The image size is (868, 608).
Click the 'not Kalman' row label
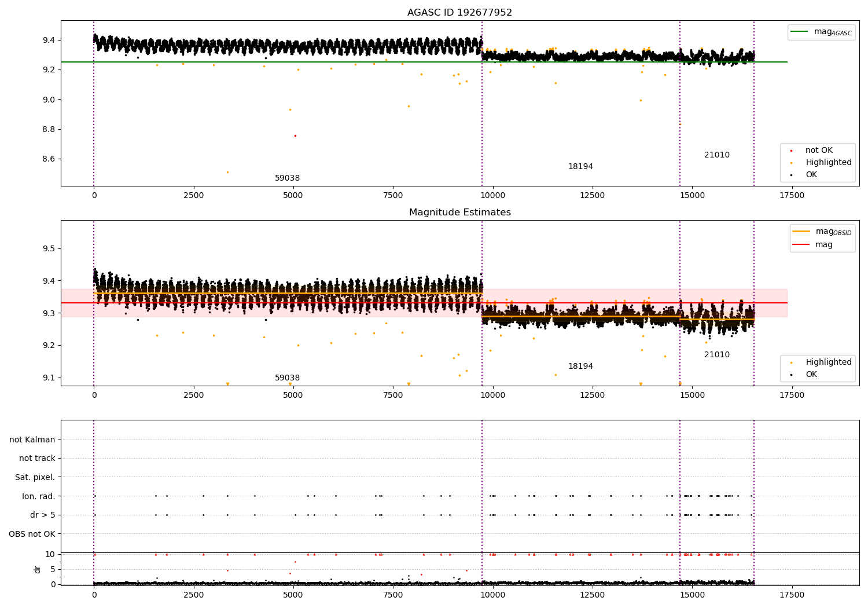click(x=32, y=439)
